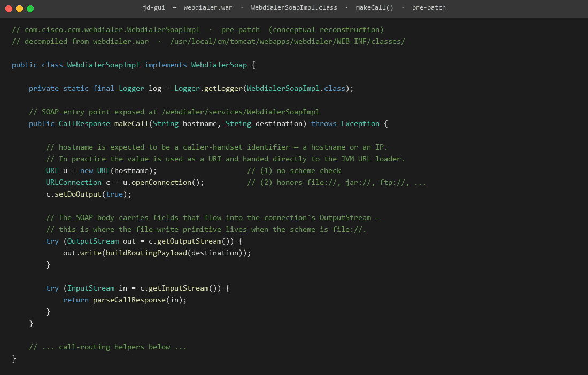Click the call-routing helpers comment line

coord(107,347)
